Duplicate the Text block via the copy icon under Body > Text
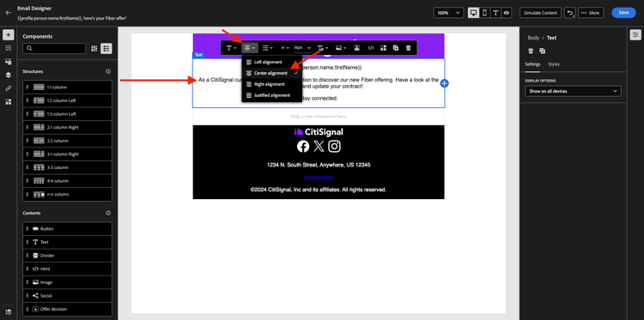Viewport: 644px width, 320px height. pos(542,51)
